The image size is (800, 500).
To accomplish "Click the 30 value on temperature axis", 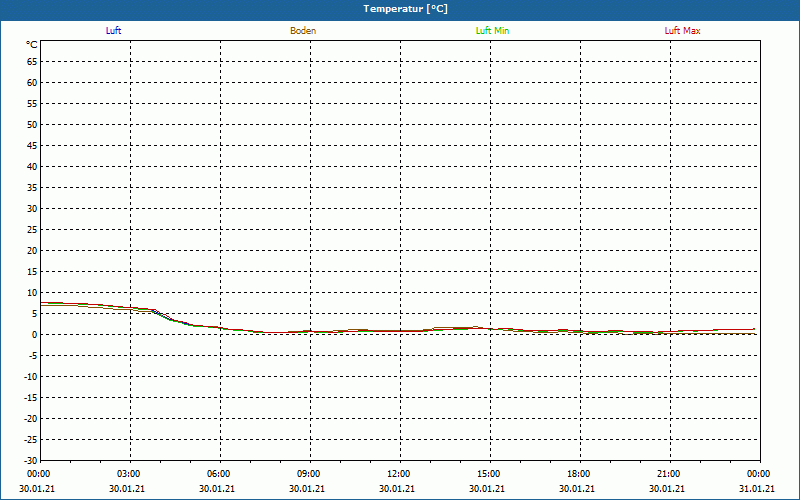I will (x=32, y=209).
